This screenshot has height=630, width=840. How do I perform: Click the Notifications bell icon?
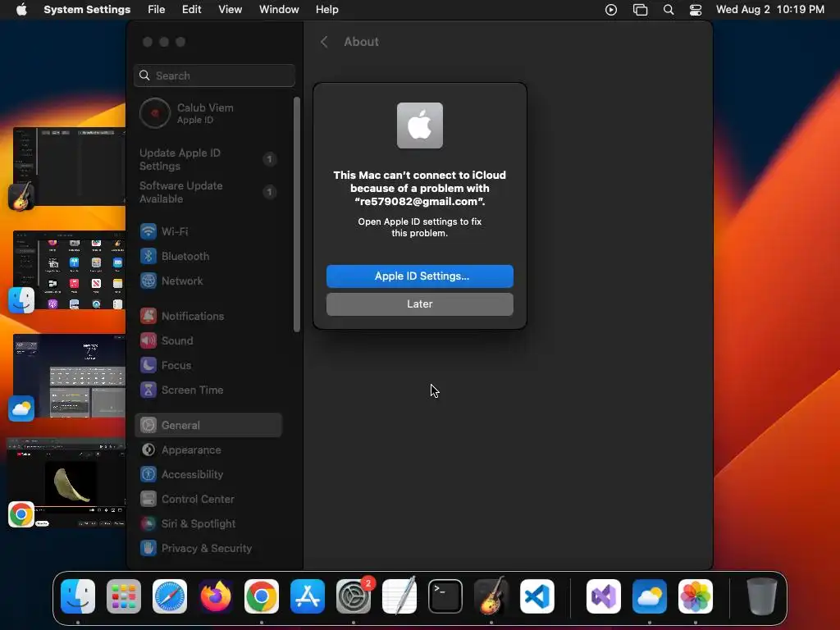pos(148,316)
